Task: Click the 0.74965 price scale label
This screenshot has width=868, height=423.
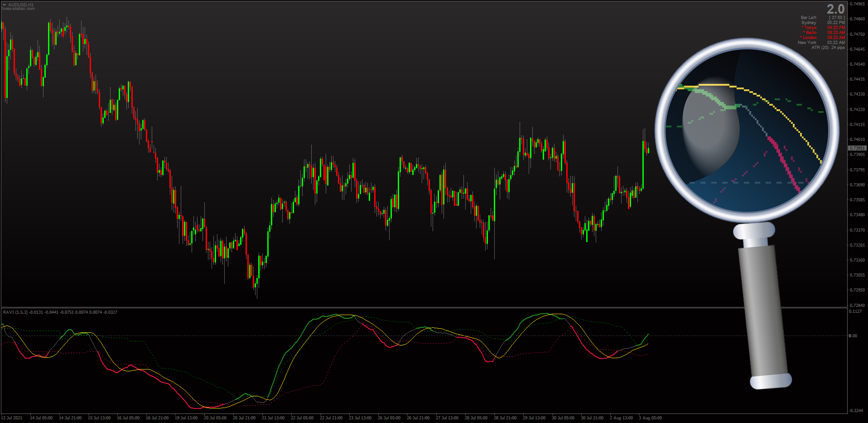Action: 858,4
